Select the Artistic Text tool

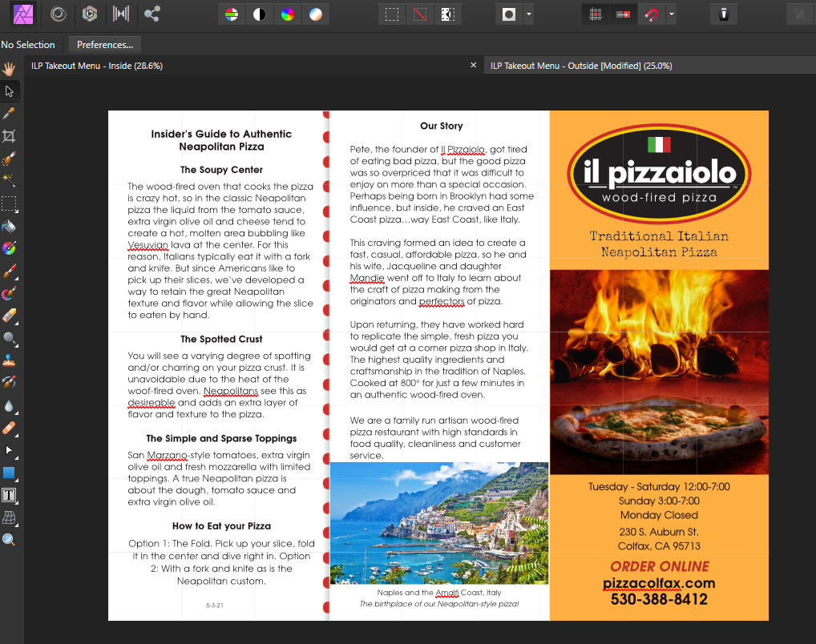pos(9,495)
